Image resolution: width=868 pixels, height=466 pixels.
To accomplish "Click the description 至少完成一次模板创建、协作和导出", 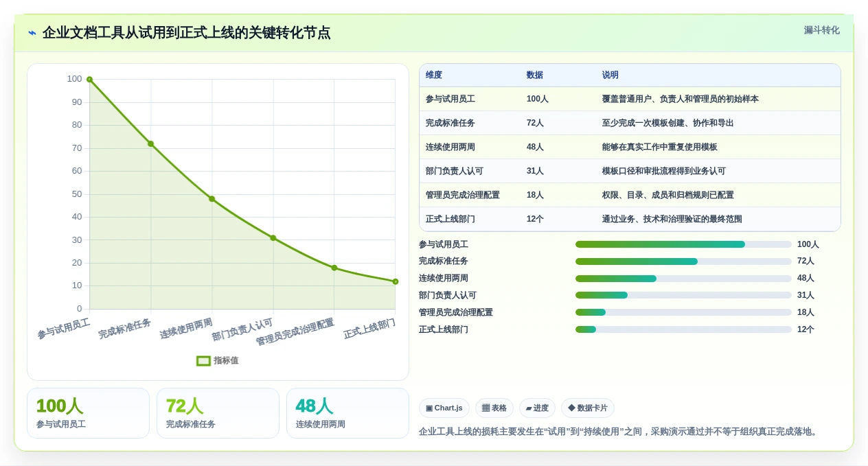I will 668,123.
